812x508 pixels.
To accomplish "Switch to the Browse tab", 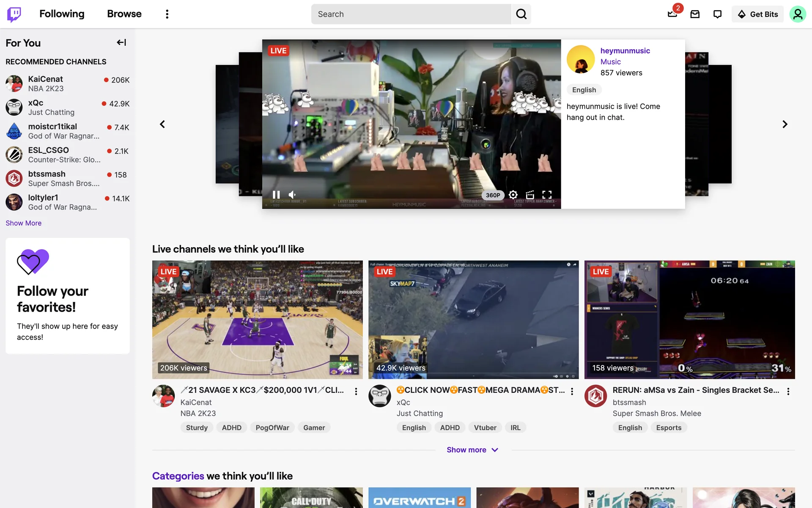I will point(124,14).
